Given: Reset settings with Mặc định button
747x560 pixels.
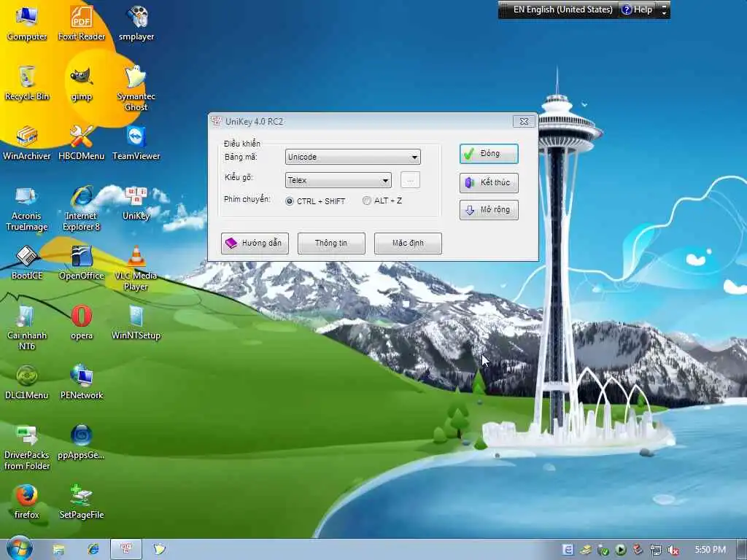Looking at the screenshot, I should pos(408,243).
